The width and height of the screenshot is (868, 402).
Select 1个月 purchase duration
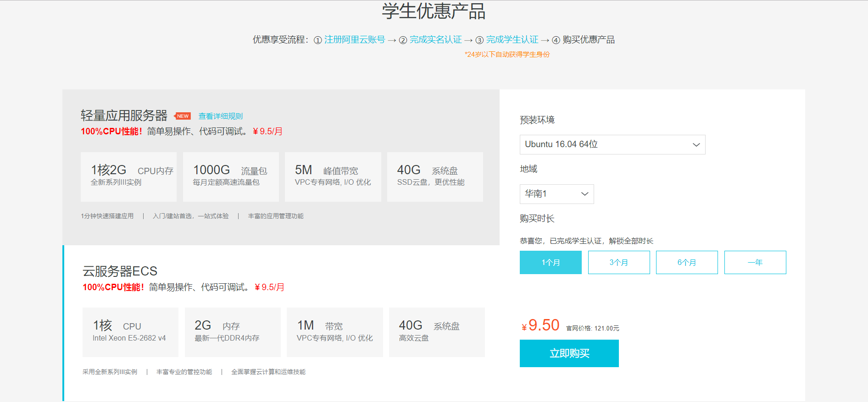(551, 262)
